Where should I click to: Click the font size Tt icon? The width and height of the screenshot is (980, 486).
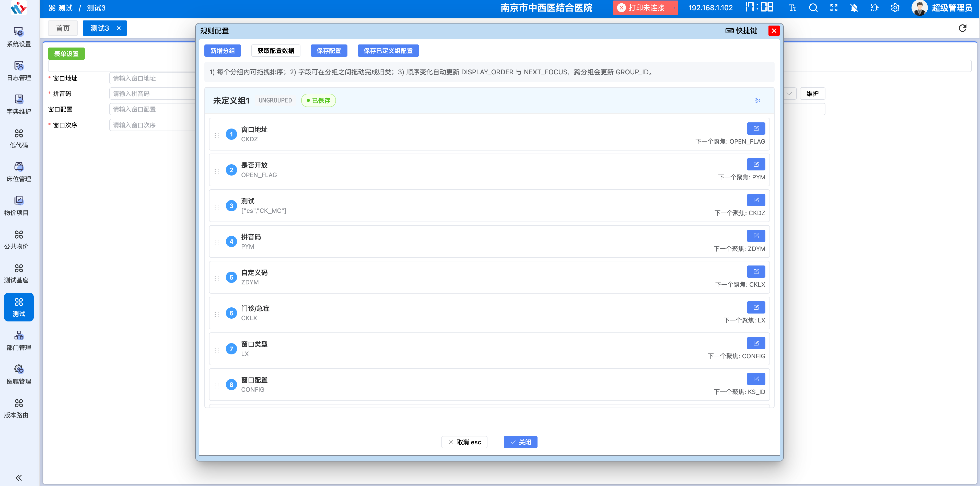click(x=792, y=8)
